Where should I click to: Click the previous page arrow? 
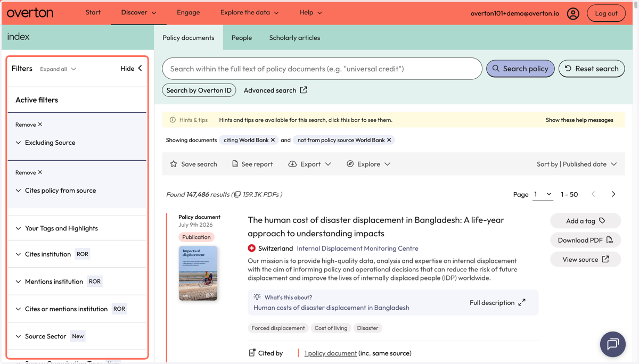pos(593,194)
